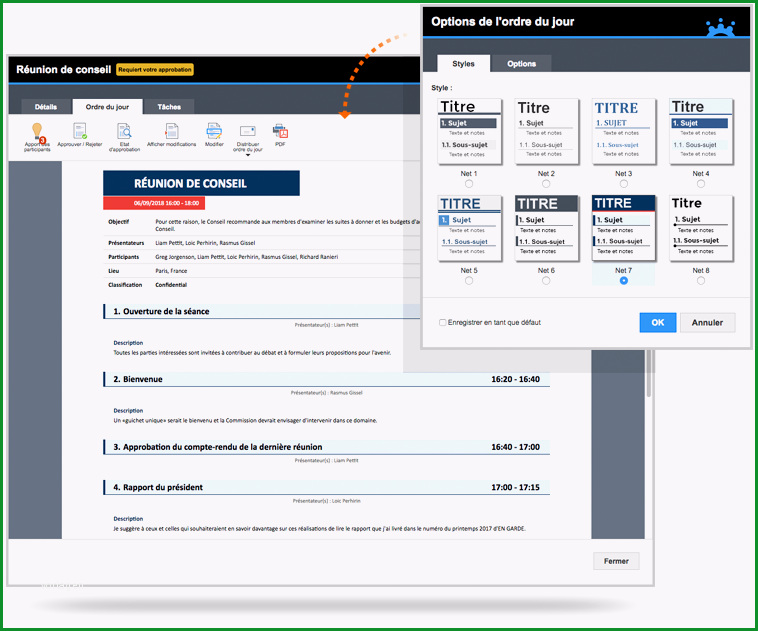Screen dimensions: 758x631
Task: Confirm with the OK button
Action: click(x=657, y=323)
